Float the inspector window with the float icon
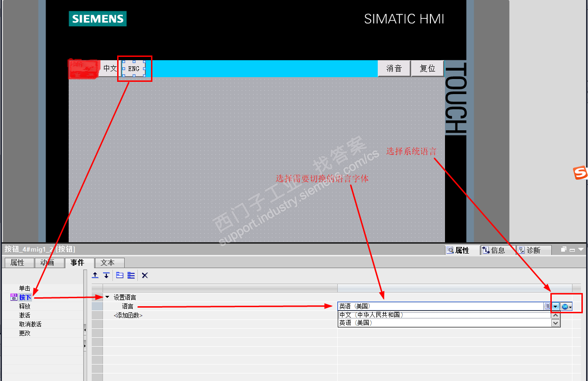 564,250
